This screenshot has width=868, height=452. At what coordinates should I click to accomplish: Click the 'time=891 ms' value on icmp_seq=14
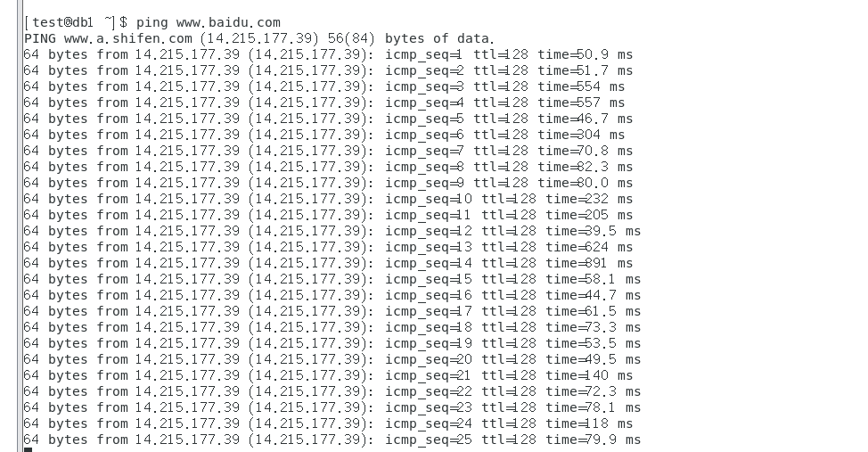coord(589,264)
